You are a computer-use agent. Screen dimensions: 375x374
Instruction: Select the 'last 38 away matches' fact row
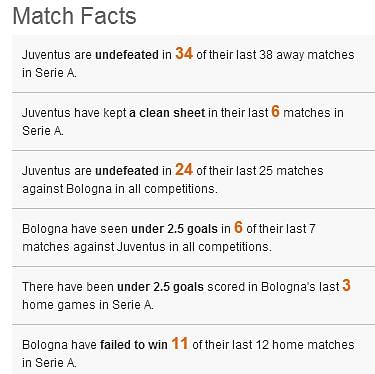[193, 64]
